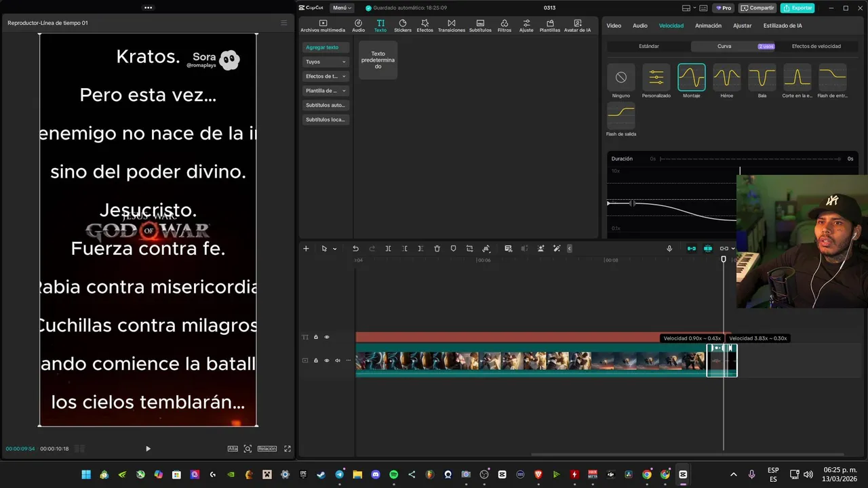Viewport: 868px width, 488px height.
Task: Click the magic wand AI tool icon
Action: pos(557,249)
